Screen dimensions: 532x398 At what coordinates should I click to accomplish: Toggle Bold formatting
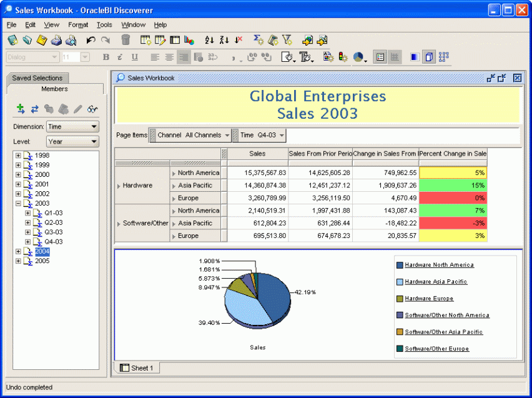coord(106,57)
